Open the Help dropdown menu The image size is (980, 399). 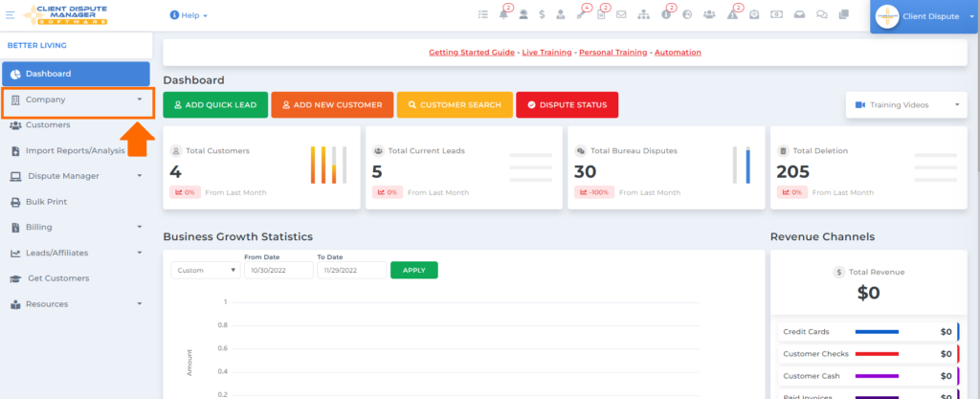(x=189, y=15)
